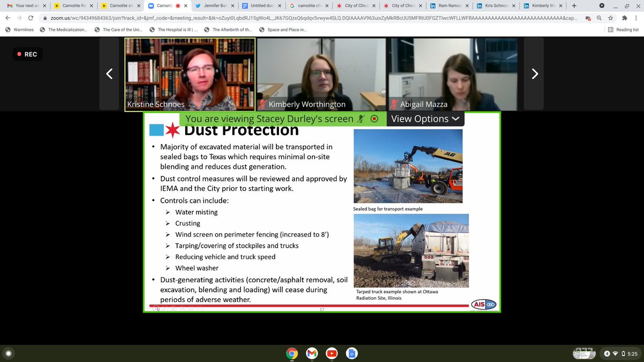Click the 'Crusting' bullet text
644x362 pixels.
pyautogui.click(x=188, y=223)
